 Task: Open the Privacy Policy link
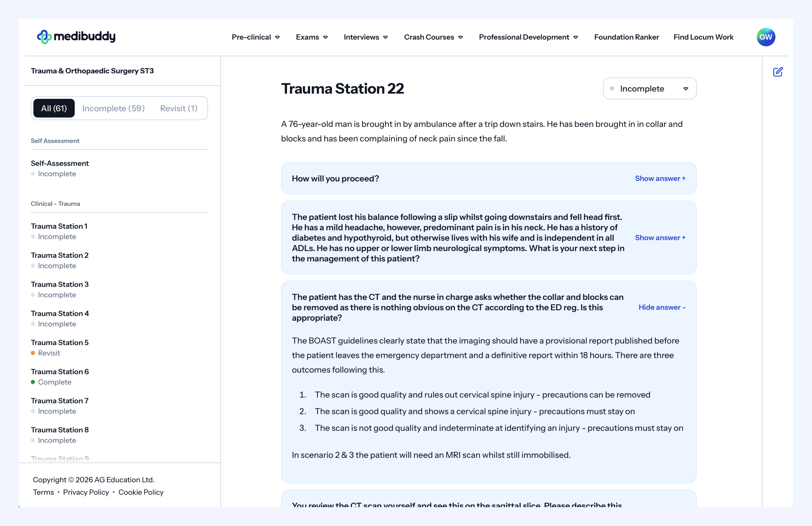click(86, 492)
